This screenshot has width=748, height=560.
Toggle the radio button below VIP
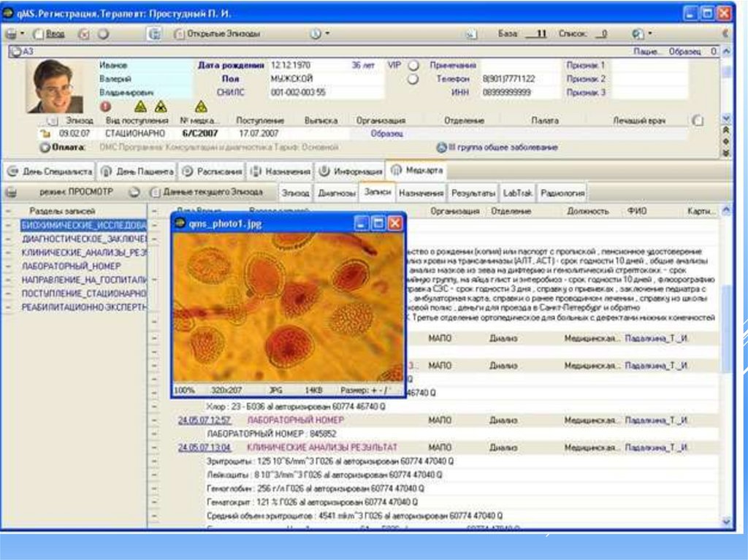413,79
